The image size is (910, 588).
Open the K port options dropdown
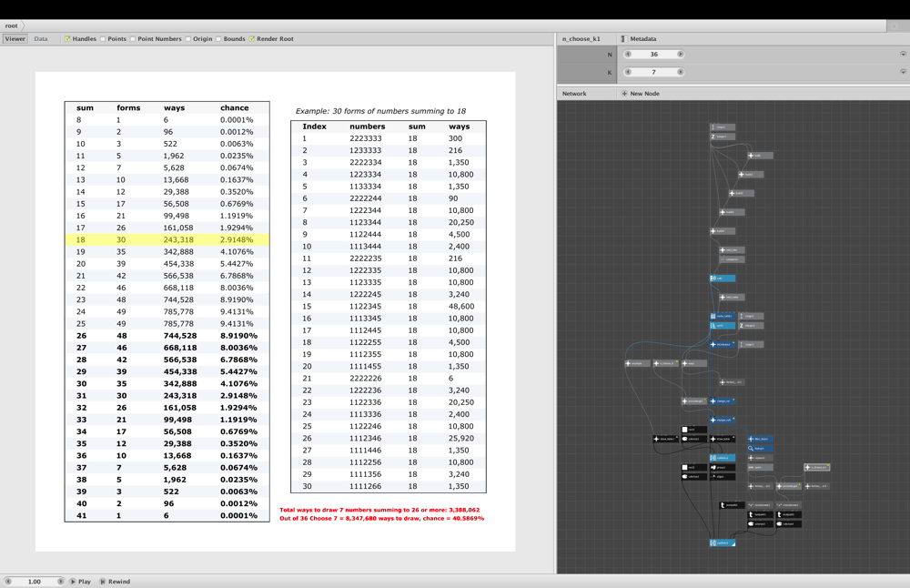(903, 72)
